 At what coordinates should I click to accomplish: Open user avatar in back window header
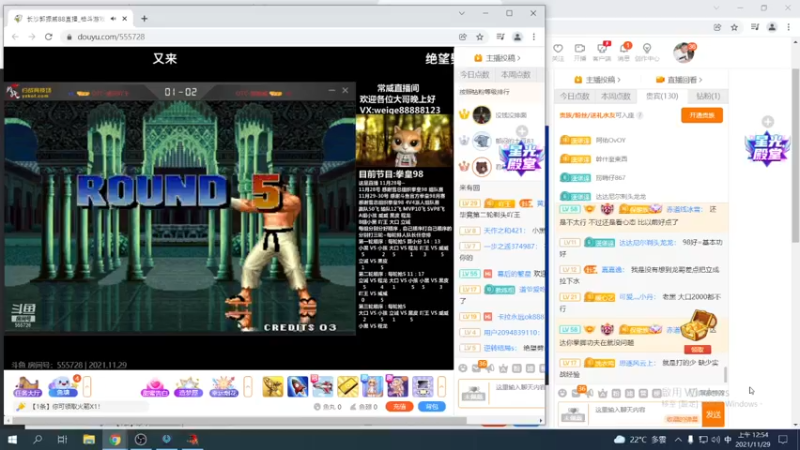point(684,53)
